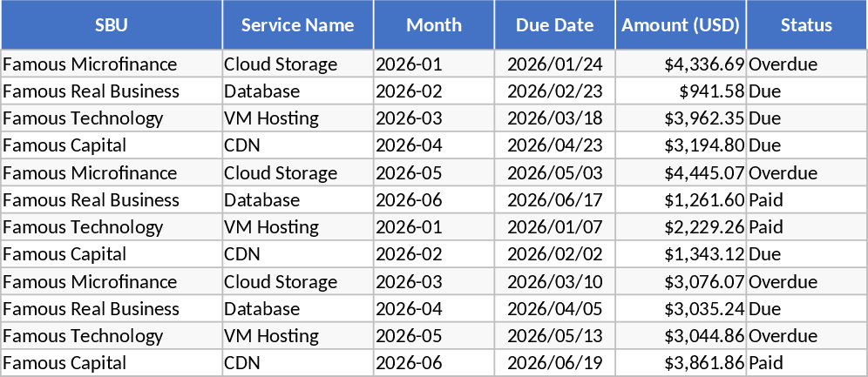The image size is (868, 377).
Task: Click the $4,336.69 amount cell
Action: [x=681, y=64]
